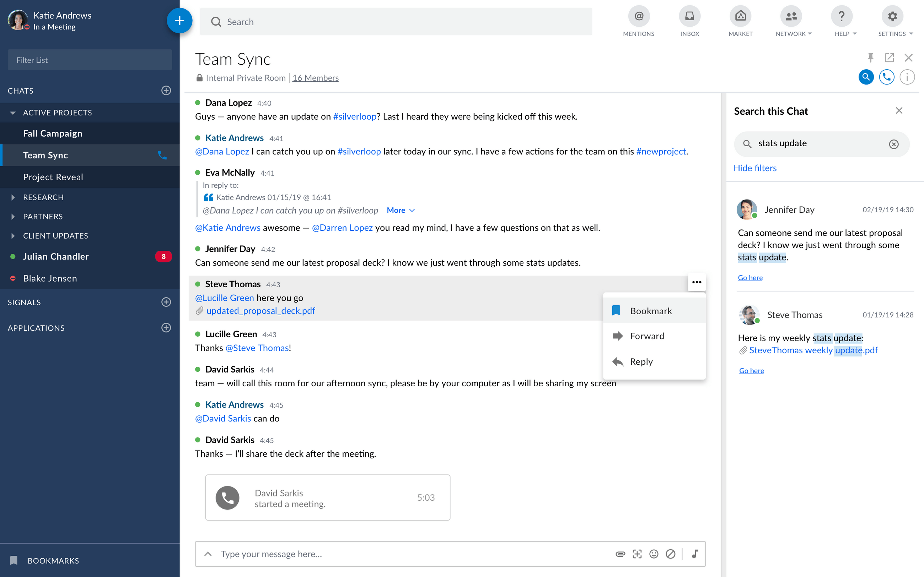Screen dimensions: 924x577
Task: Open the 16 Members link
Action: tap(315, 78)
